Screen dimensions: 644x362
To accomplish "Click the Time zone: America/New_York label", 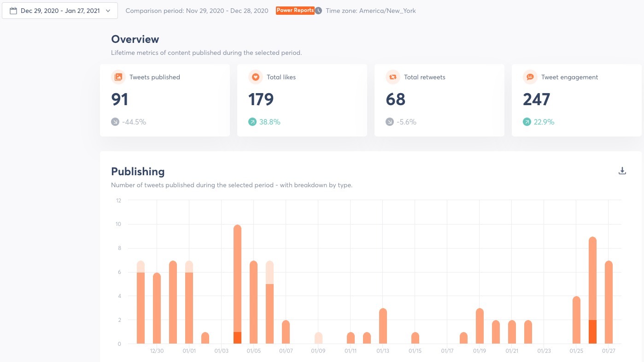I will coord(371,11).
